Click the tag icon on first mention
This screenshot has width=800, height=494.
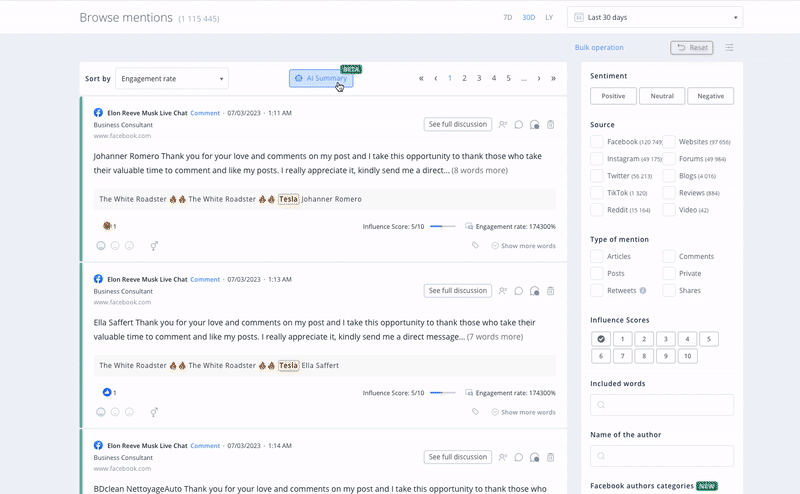tap(476, 244)
